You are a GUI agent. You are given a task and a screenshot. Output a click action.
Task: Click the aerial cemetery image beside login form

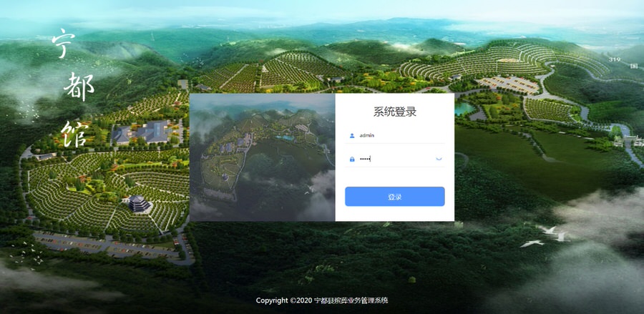coord(263,157)
